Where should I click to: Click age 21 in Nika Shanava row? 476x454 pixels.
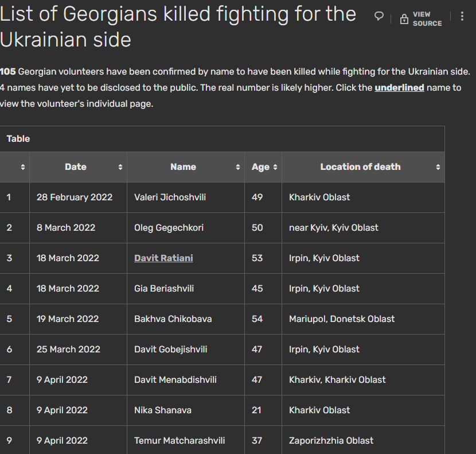[x=256, y=410]
